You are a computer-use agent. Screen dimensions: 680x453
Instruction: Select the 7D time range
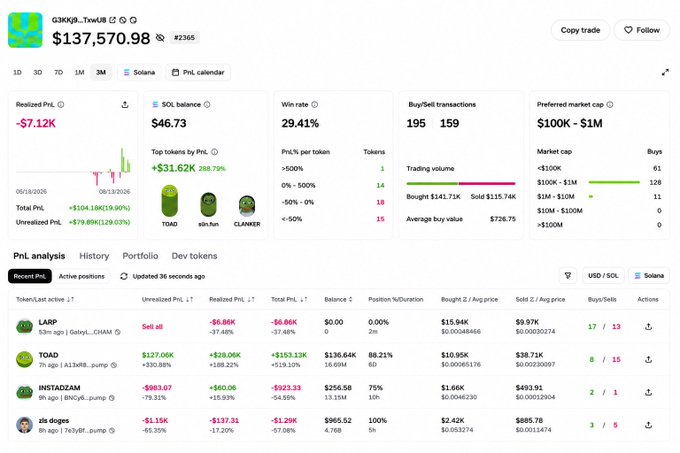(x=59, y=72)
